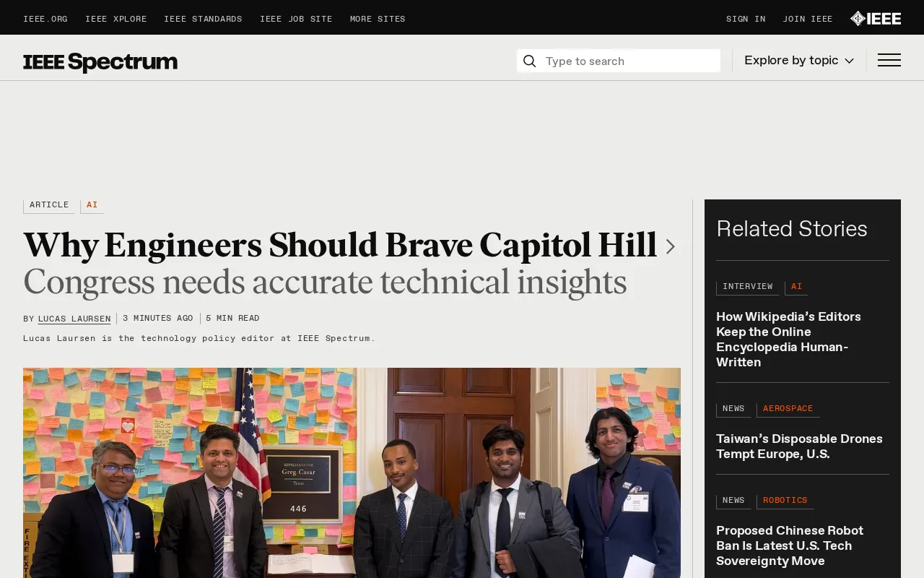Select the AEROSPACE tag in Related Stories

click(x=788, y=409)
